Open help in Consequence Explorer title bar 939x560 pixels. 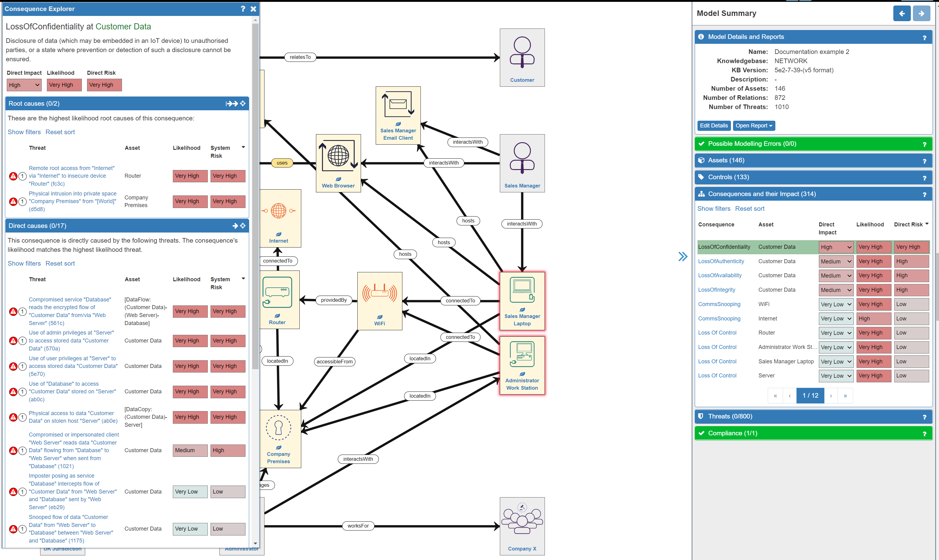[x=243, y=9]
